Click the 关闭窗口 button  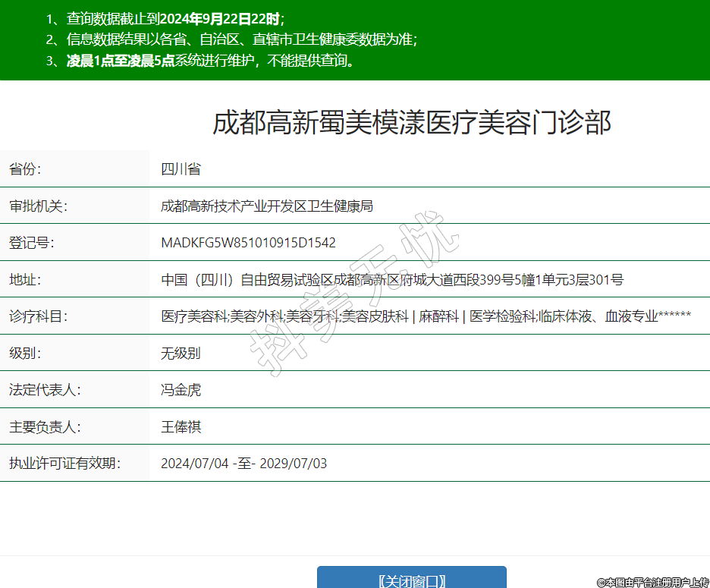point(411,580)
